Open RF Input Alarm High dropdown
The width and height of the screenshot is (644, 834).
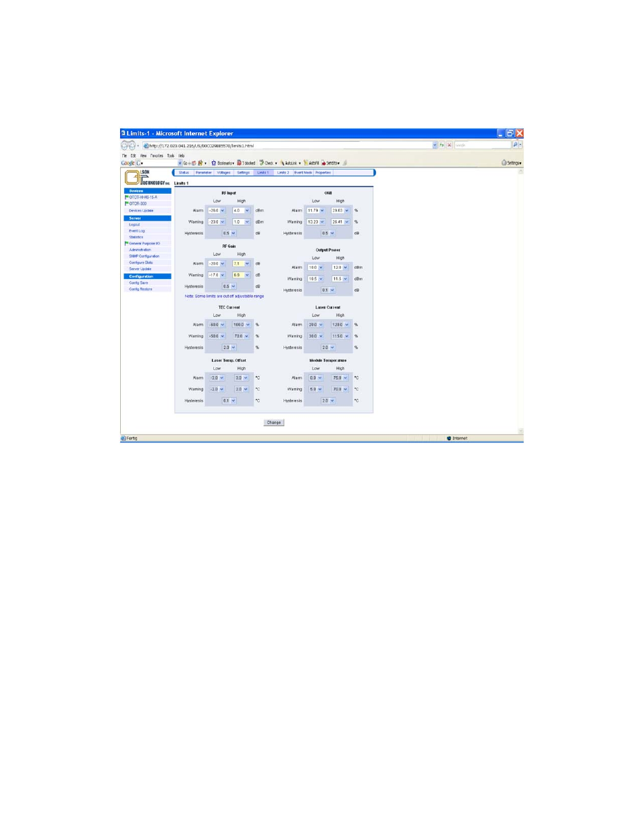[x=241, y=211]
